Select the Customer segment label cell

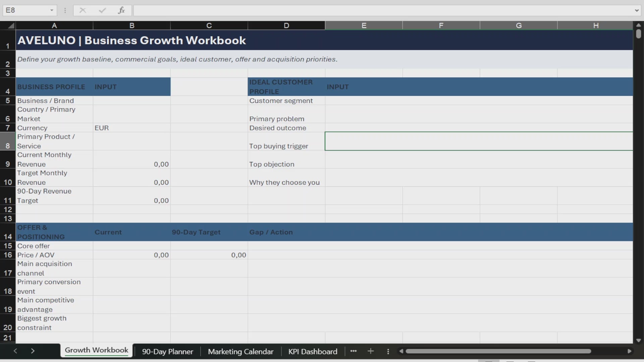[286, 101]
